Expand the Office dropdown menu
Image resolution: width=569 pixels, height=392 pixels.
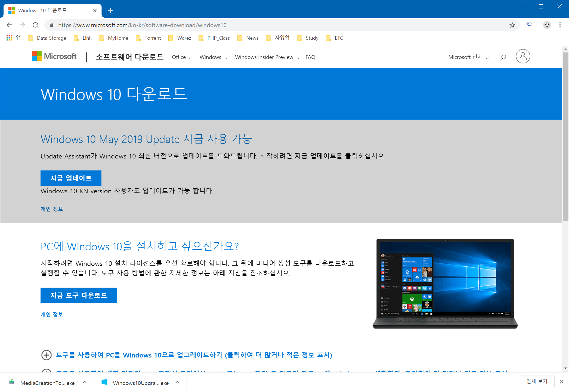[182, 57]
